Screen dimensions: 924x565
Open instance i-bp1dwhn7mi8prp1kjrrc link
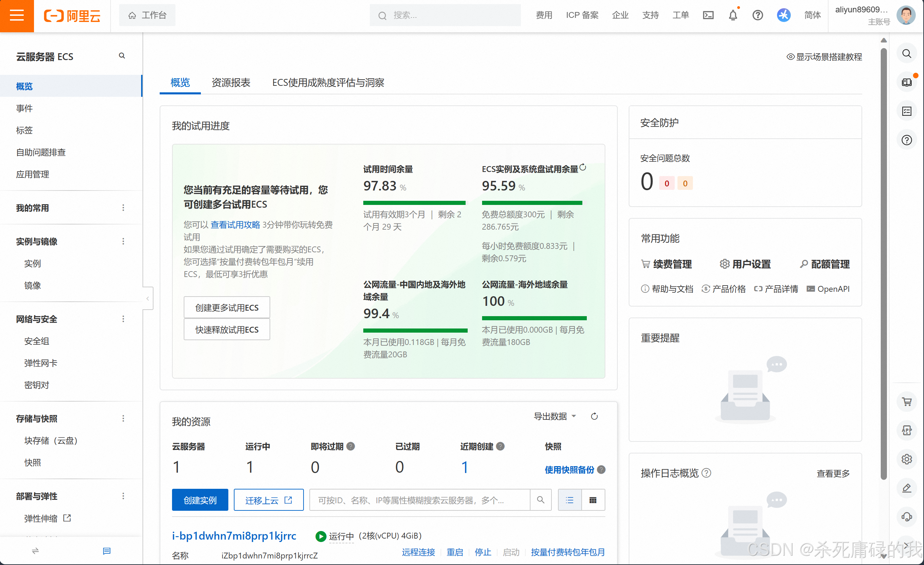point(234,536)
